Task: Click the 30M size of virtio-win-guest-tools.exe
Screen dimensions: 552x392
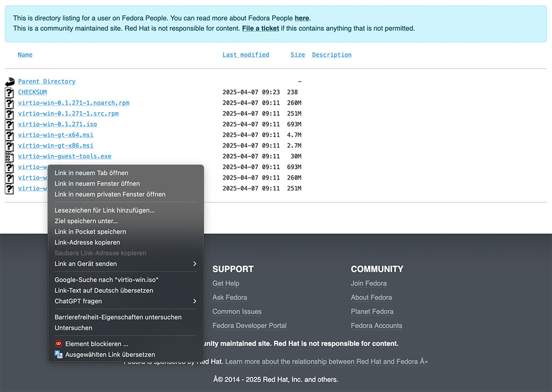Action: (296, 156)
